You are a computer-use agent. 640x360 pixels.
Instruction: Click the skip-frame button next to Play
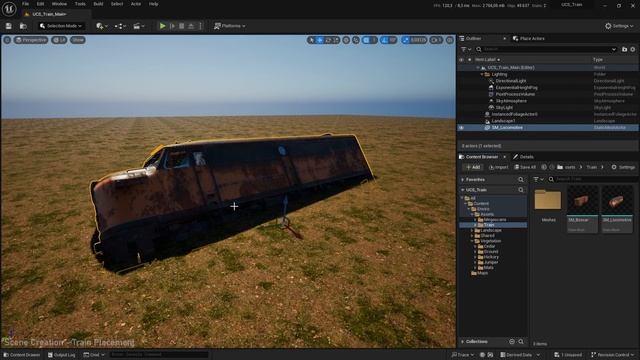(x=172, y=26)
